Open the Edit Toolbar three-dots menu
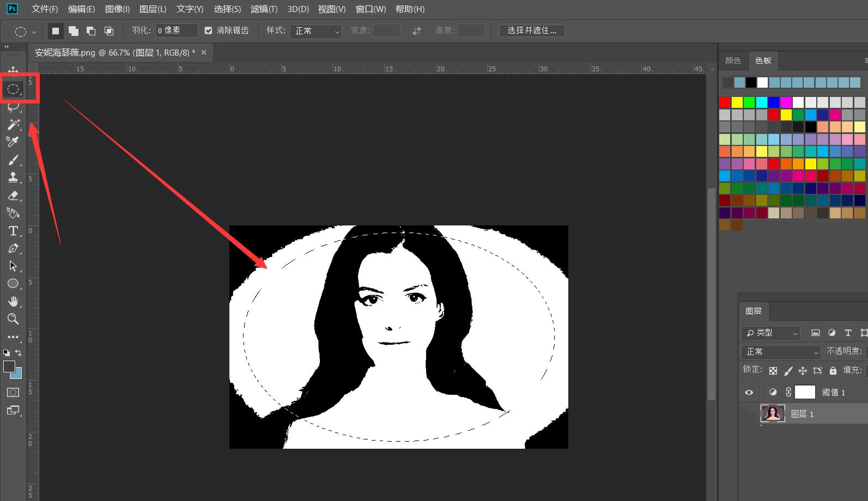The height and width of the screenshot is (501, 868). pyautogui.click(x=13, y=337)
